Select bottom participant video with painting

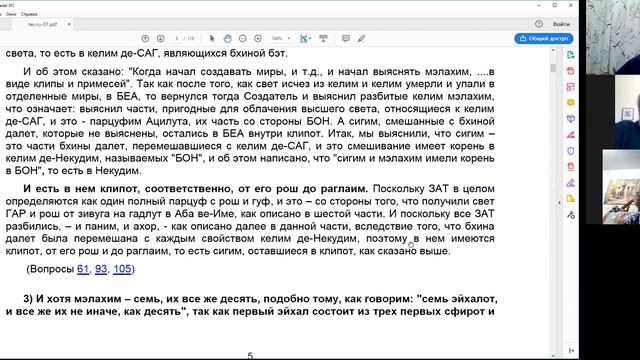(x=621, y=187)
